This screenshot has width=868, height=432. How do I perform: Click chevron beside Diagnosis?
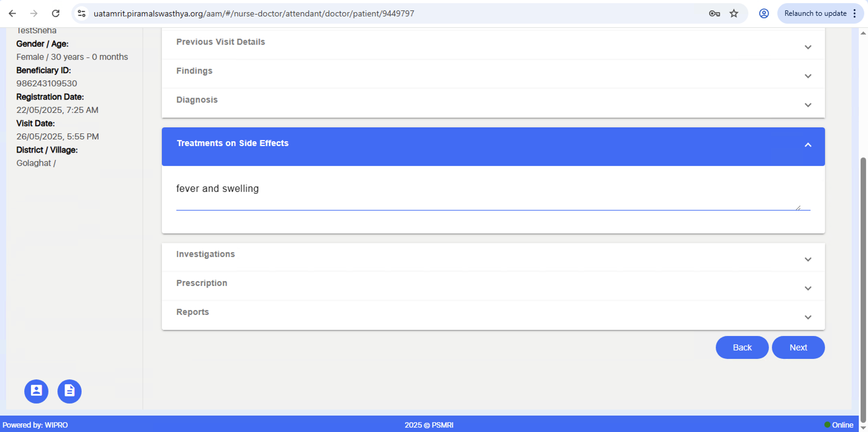pyautogui.click(x=808, y=105)
